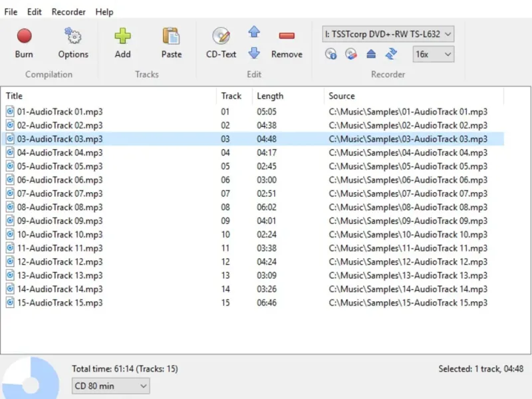Screen dimensions: 532x399
Task: Click source path of 09-AudioTrack 09.mp3
Action: [x=408, y=221]
